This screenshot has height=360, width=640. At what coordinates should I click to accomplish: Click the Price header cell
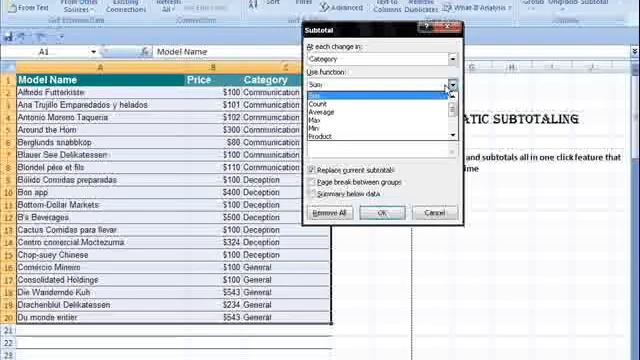click(x=213, y=80)
